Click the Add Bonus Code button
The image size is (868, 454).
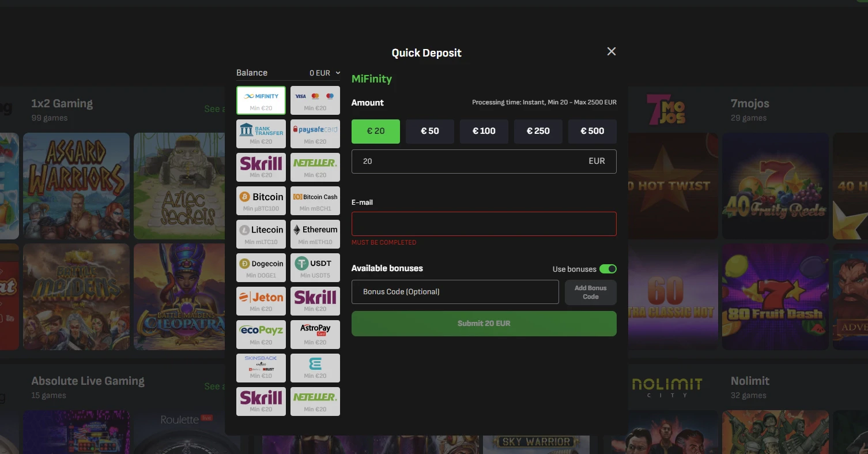[591, 292]
